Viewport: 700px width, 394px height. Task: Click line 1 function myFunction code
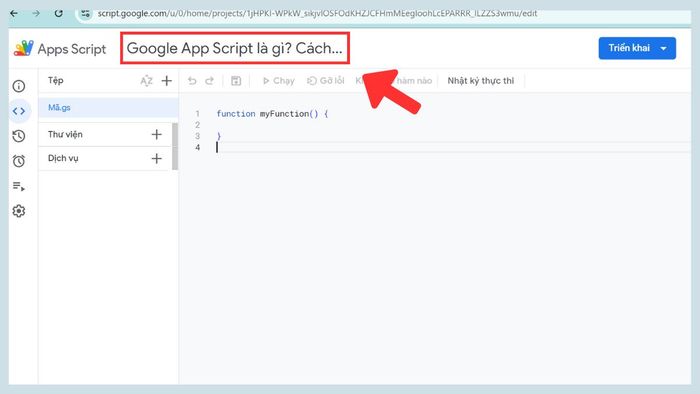click(x=272, y=114)
